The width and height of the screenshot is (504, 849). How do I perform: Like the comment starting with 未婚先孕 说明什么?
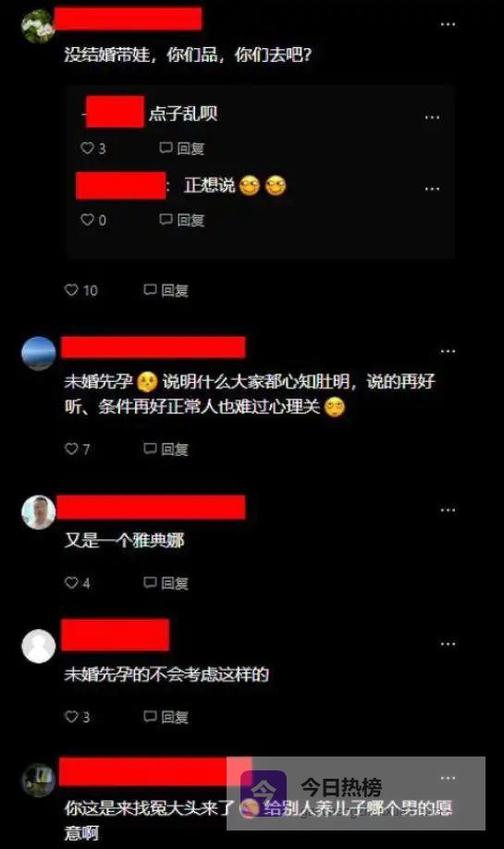78,449
